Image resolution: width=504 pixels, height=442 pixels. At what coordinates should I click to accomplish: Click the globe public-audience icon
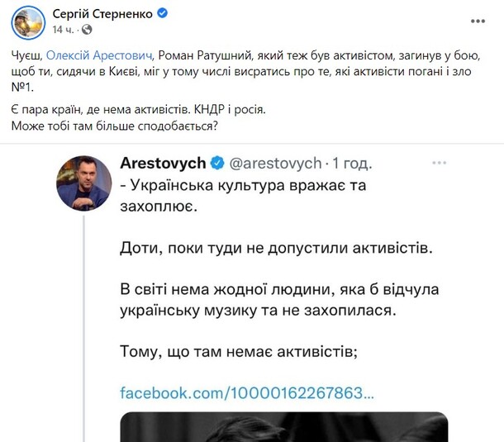[x=88, y=30]
